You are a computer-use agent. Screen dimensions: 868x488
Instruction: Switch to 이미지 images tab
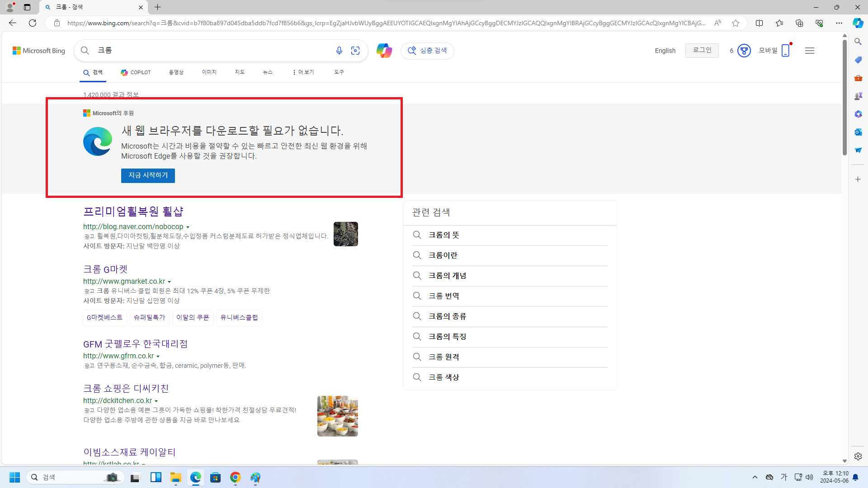click(x=209, y=72)
